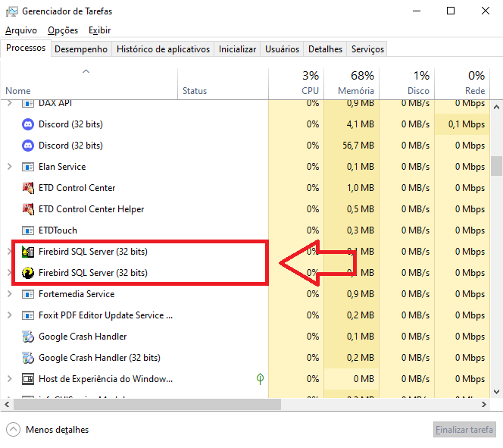Switch to the Detalhes tab
503x448 pixels.
click(325, 49)
